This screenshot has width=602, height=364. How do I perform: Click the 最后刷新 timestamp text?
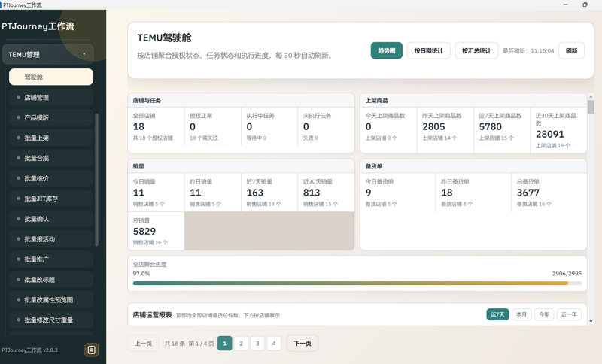click(528, 50)
